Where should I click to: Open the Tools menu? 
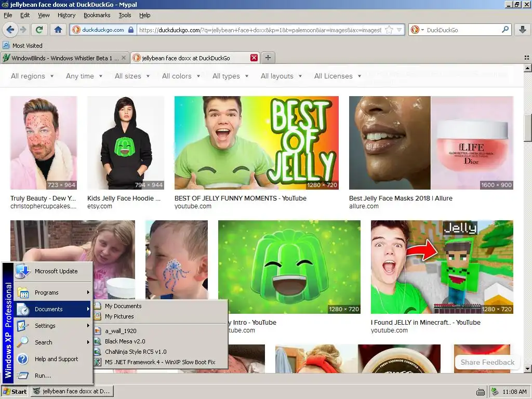point(125,15)
